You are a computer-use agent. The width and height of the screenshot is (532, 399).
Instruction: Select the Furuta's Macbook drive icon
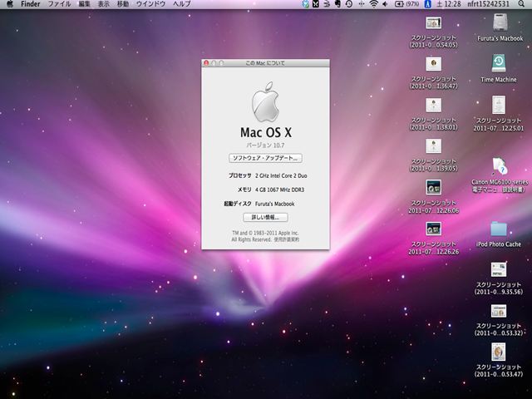500,22
